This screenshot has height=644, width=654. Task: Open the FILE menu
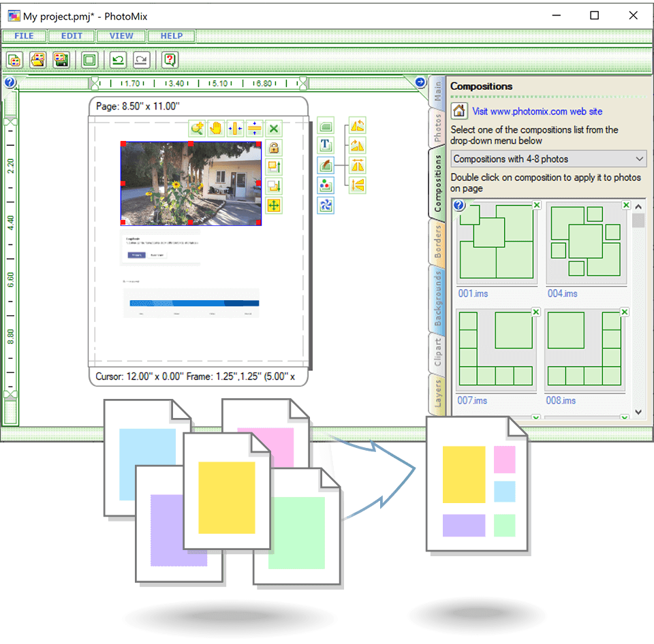pyautogui.click(x=25, y=36)
